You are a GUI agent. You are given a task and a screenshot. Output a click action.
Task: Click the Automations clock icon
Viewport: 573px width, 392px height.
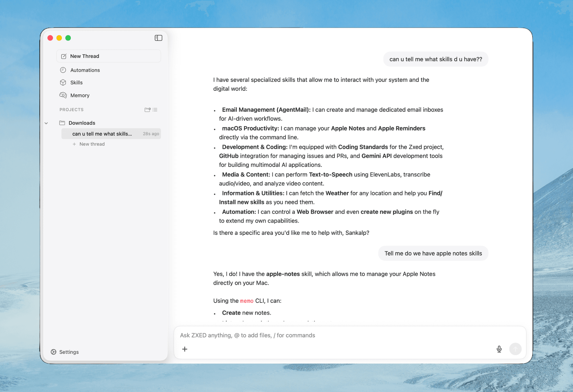63,70
